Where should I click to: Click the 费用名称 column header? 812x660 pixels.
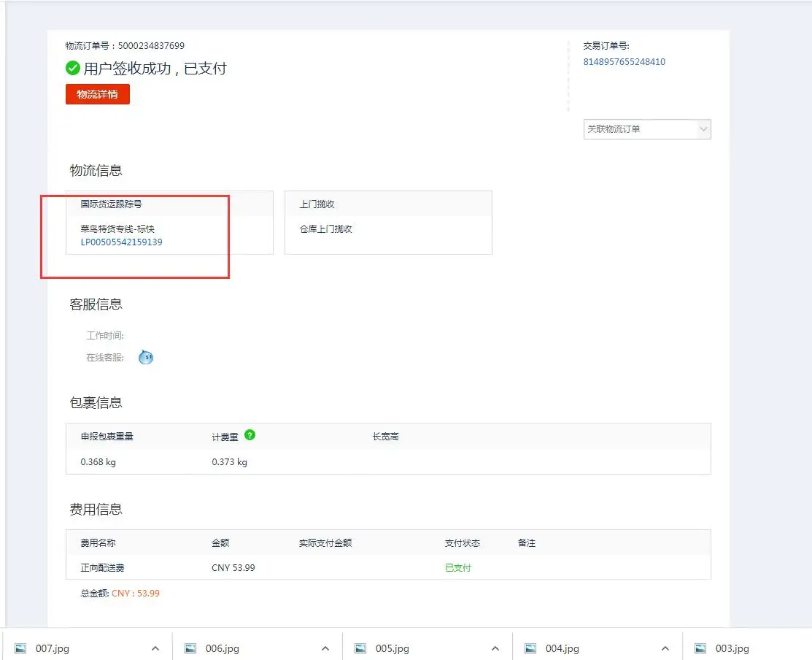(x=98, y=543)
